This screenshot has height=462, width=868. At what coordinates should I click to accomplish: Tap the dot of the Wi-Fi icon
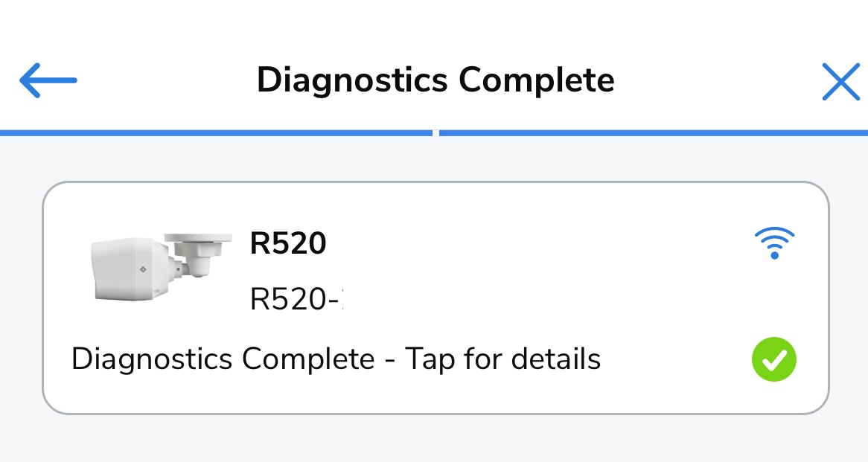click(x=774, y=255)
